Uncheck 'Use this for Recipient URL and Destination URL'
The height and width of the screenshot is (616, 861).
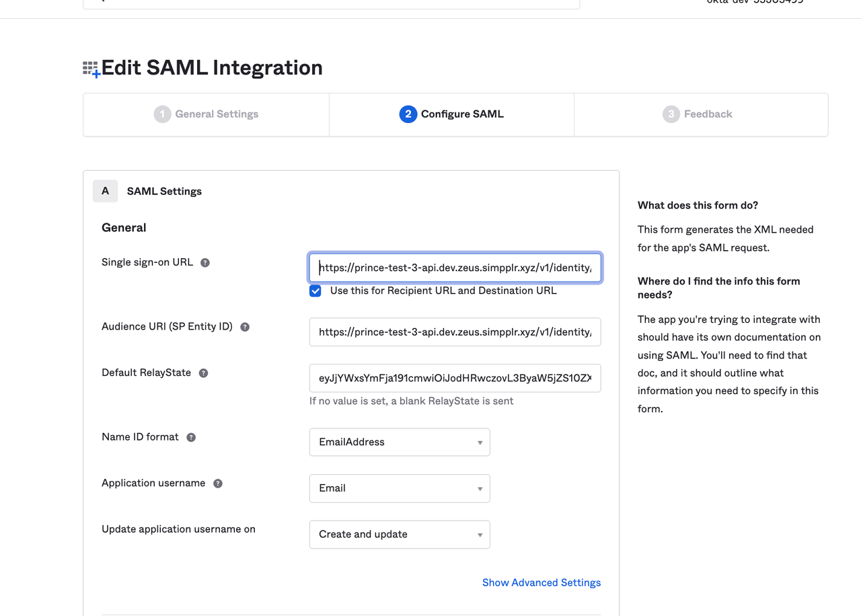click(315, 291)
